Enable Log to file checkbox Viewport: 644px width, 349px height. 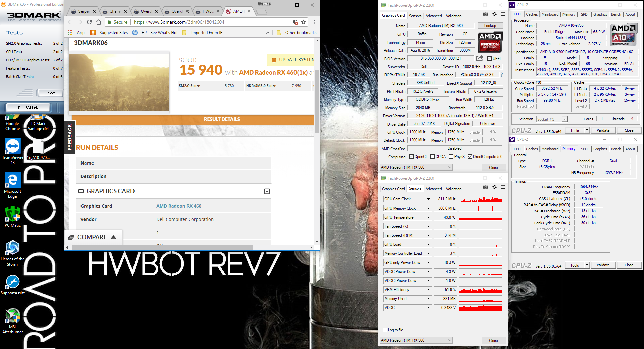pos(385,330)
